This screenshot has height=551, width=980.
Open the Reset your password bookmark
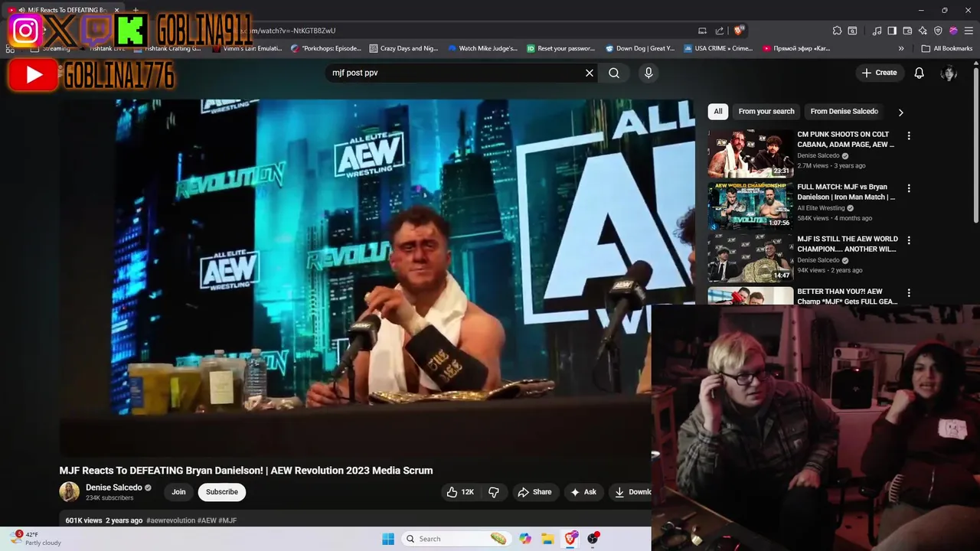(560, 48)
